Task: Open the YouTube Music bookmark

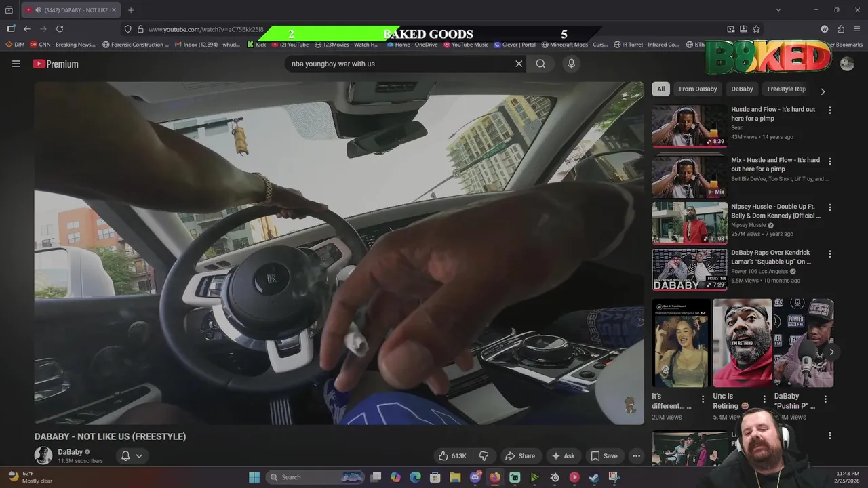Action: click(x=466, y=45)
